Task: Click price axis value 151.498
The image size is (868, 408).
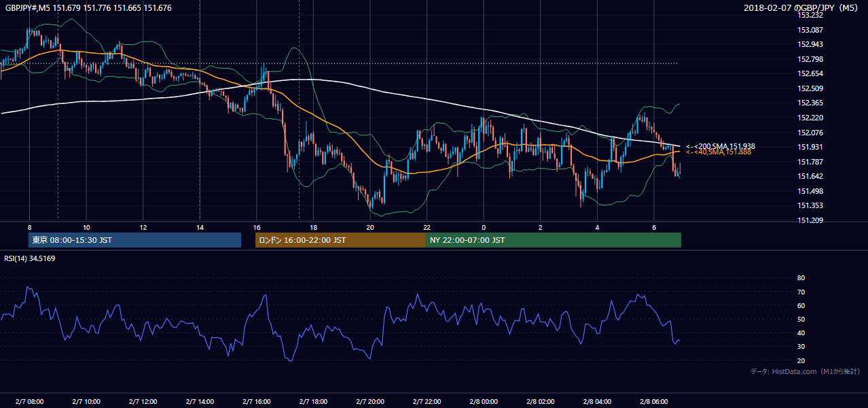Action: [x=810, y=191]
